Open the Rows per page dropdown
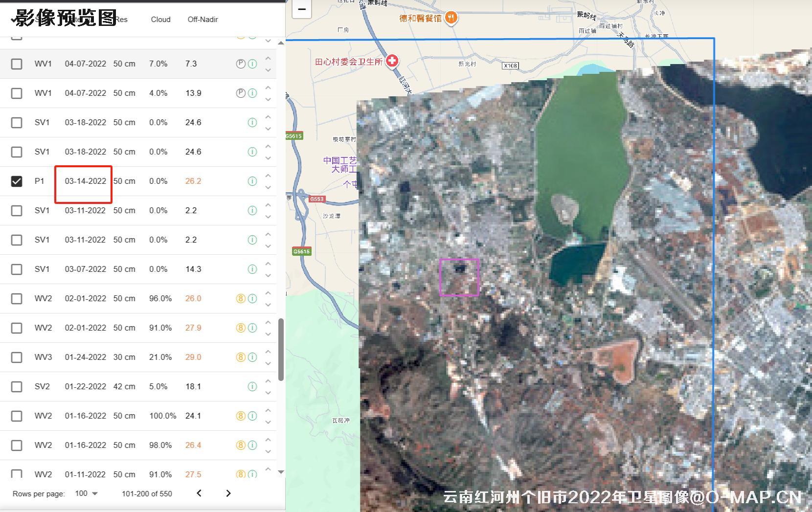 [87, 493]
